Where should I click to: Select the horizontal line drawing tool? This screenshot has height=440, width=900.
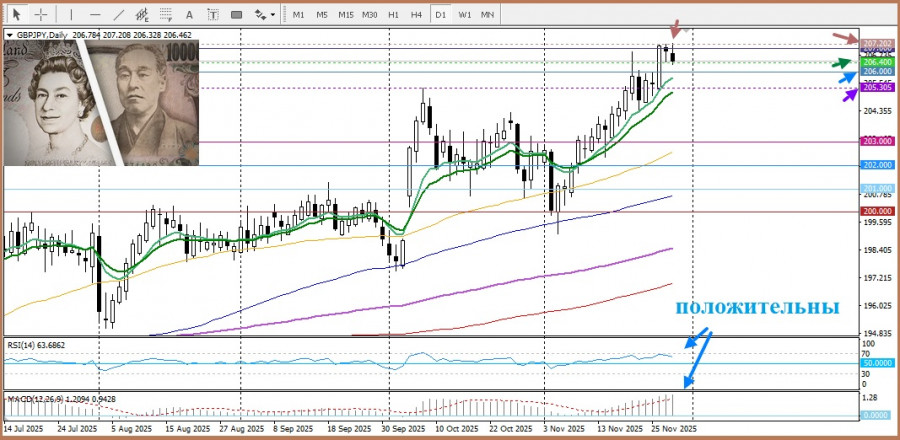94,15
